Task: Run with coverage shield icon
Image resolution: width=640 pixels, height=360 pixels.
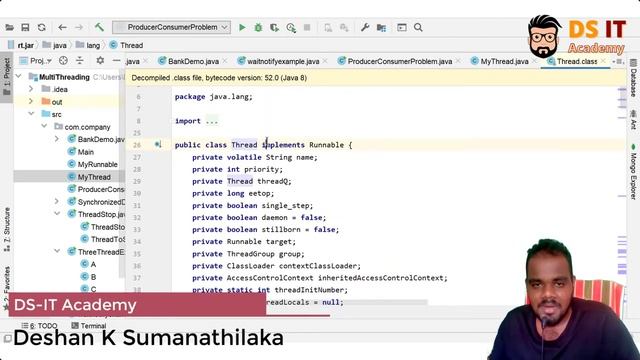Action: (274, 27)
